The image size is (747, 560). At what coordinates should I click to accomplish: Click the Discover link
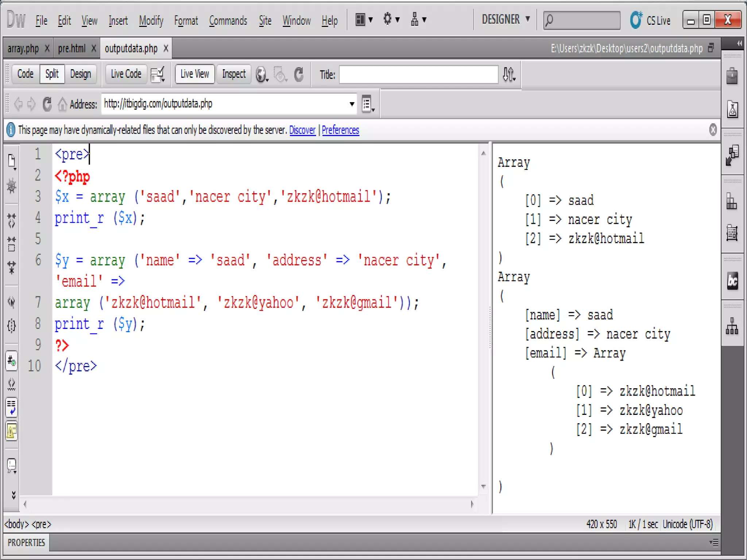point(302,130)
